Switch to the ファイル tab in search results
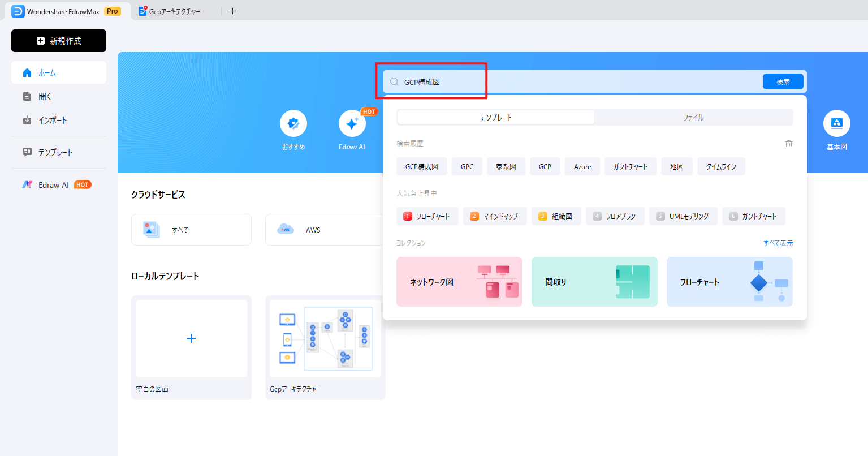This screenshot has height=456, width=868. tap(694, 117)
